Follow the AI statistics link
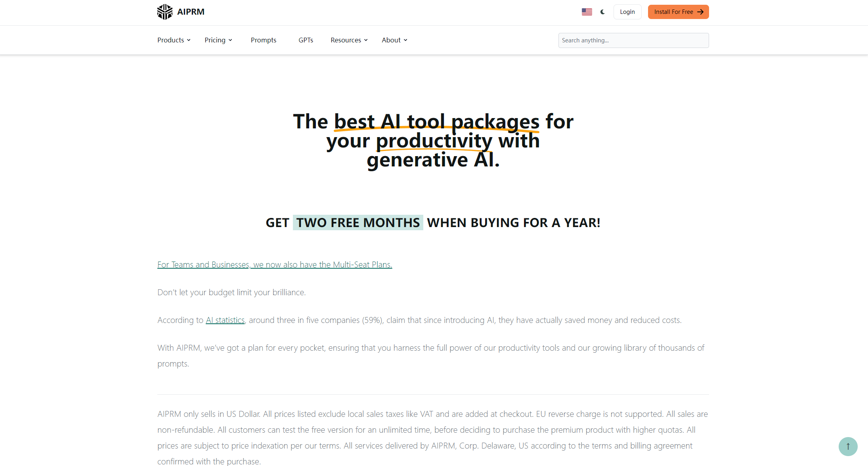 tap(225, 320)
